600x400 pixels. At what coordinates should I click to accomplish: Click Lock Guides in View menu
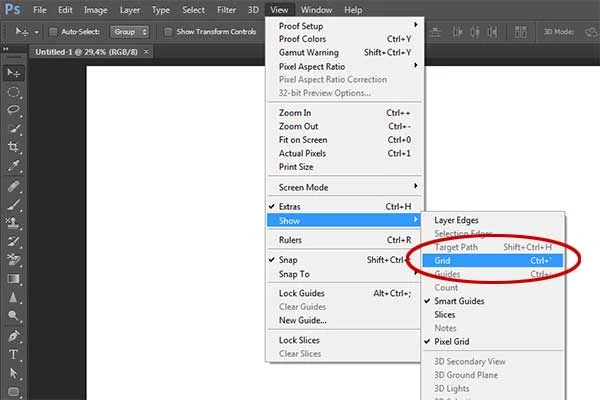pyautogui.click(x=344, y=293)
